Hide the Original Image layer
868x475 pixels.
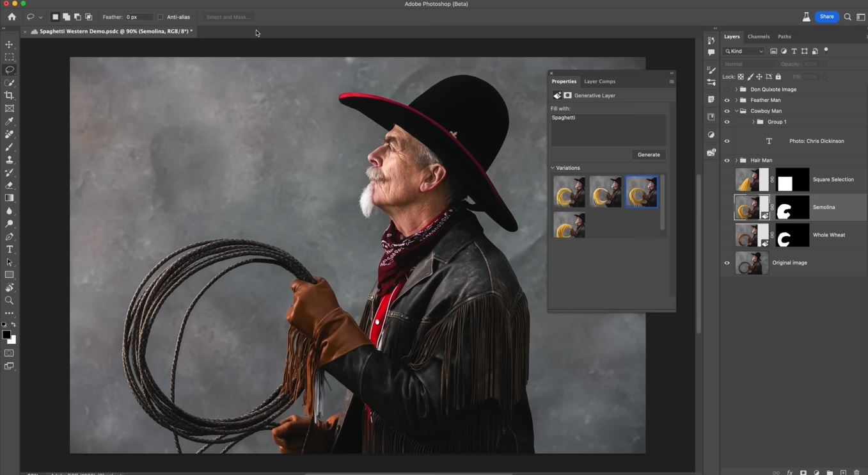click(727, 262)
